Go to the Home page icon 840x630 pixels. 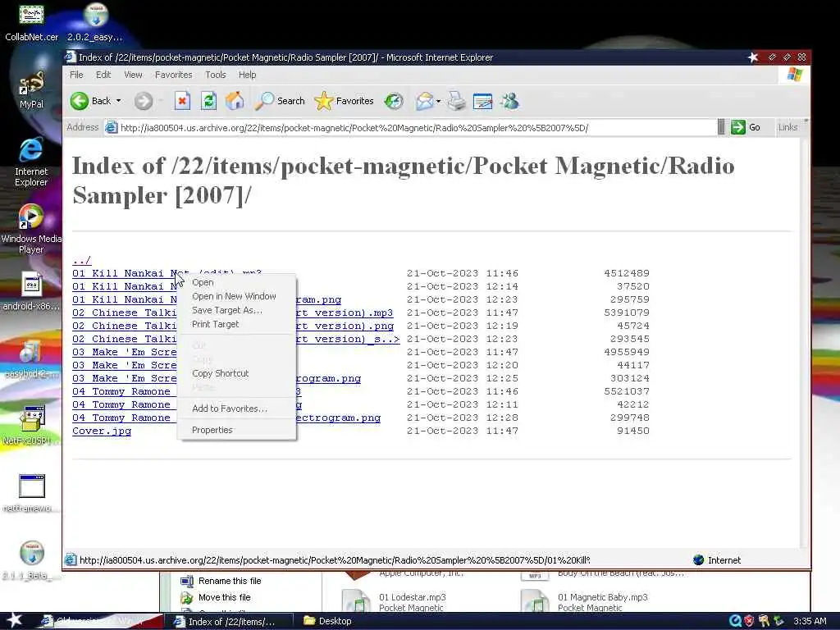[x=235, y=101]
